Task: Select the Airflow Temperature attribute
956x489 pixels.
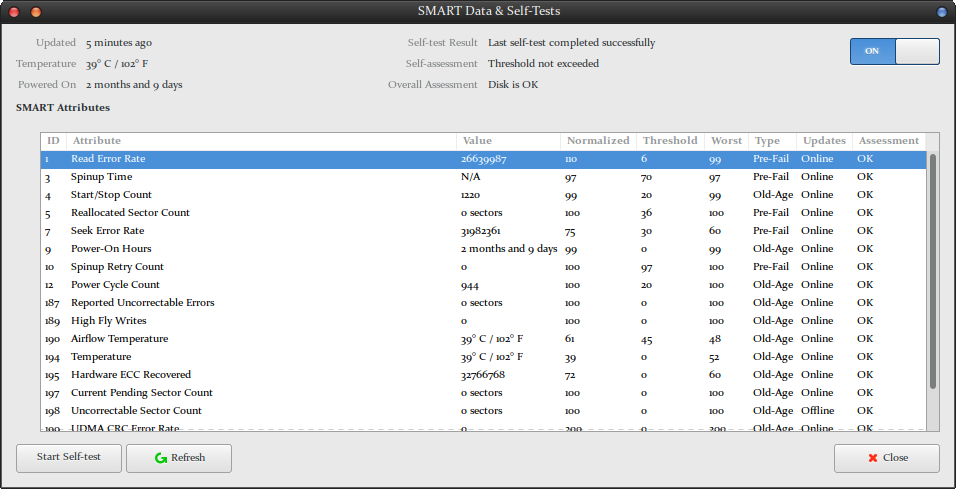Action: coord(483,339)
